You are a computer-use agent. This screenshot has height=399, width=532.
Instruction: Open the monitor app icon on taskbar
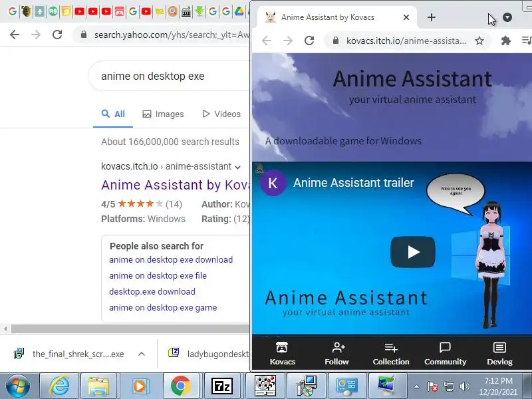pos(387,386)
